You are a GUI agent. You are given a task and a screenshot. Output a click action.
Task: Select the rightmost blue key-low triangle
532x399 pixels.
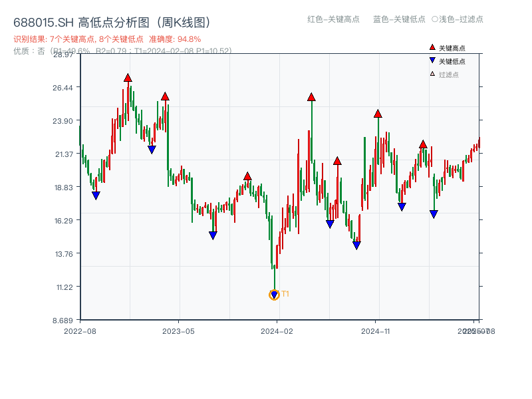434,213
